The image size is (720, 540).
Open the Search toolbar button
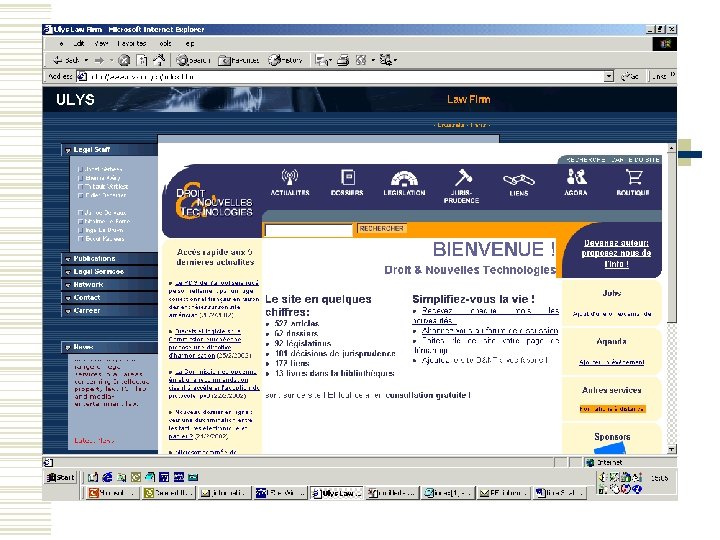[193, 60]
